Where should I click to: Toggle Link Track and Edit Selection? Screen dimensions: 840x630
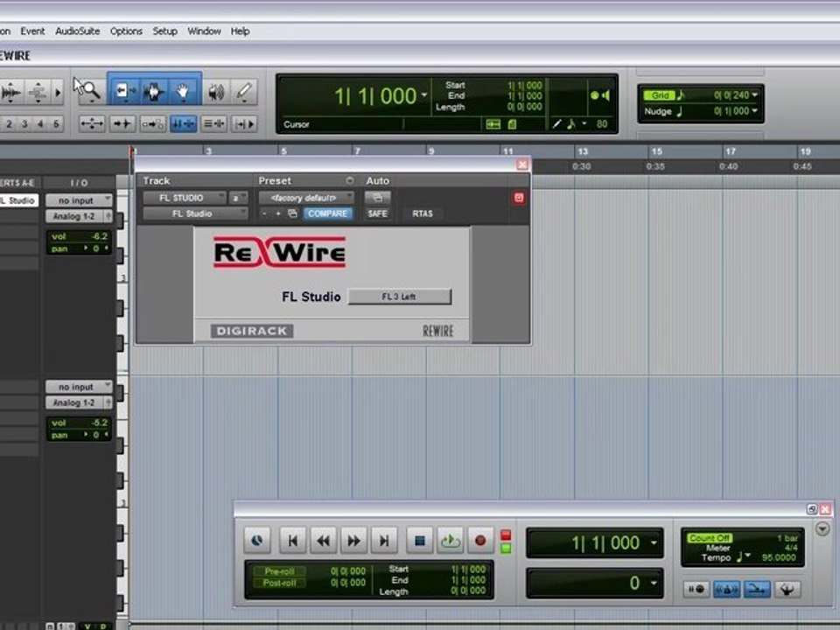click(213, 123)
